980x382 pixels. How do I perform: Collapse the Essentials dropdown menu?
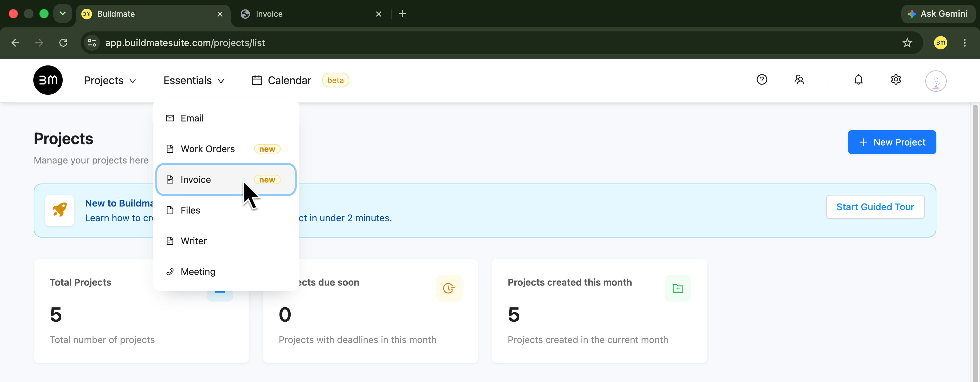tap(194, 80)
